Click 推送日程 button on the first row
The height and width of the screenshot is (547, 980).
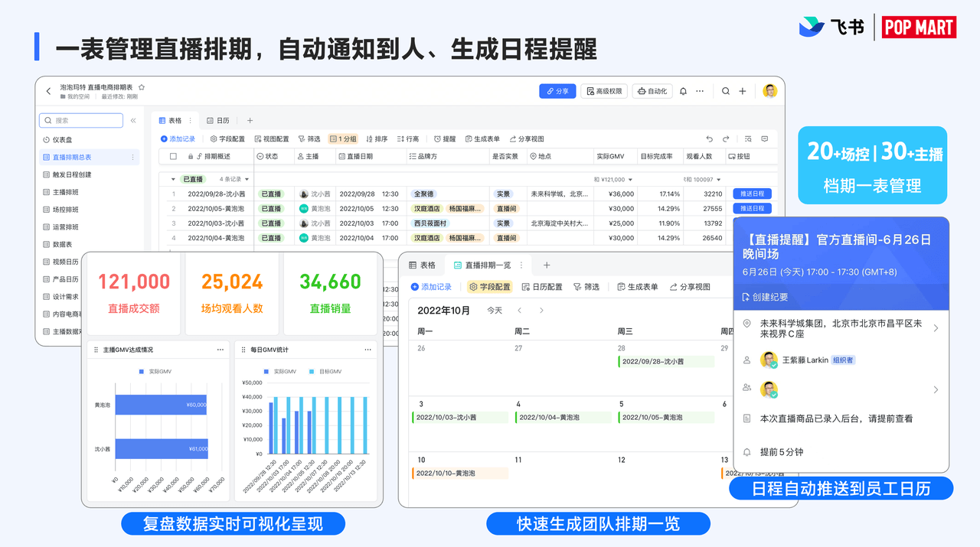[752, 194]
